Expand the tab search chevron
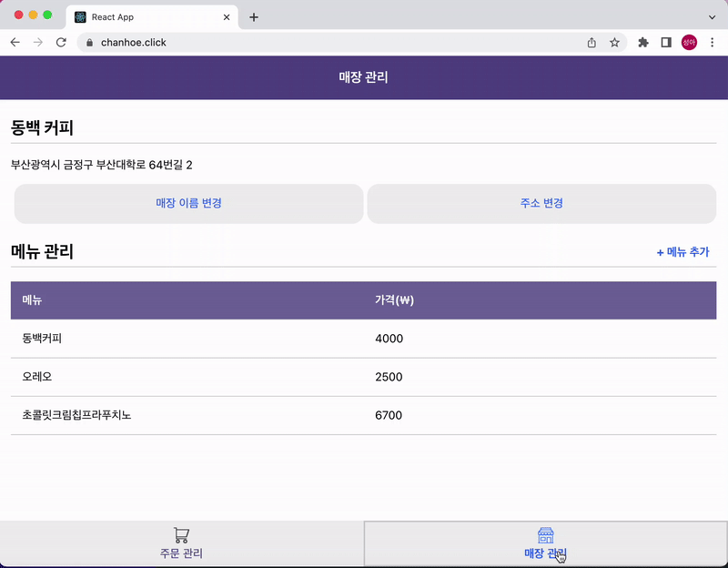The width and height of the screenshot is (728, 568). [712, 17]
